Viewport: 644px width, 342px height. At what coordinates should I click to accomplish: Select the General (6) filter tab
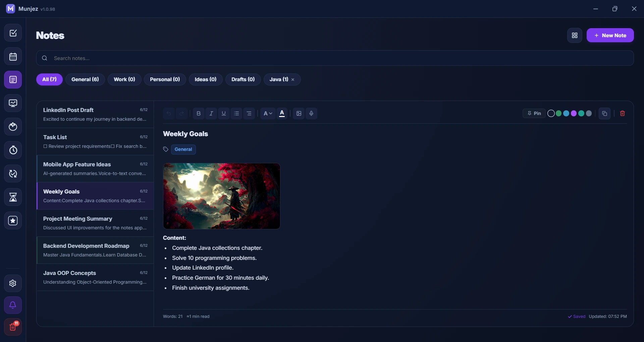(85, 79)
